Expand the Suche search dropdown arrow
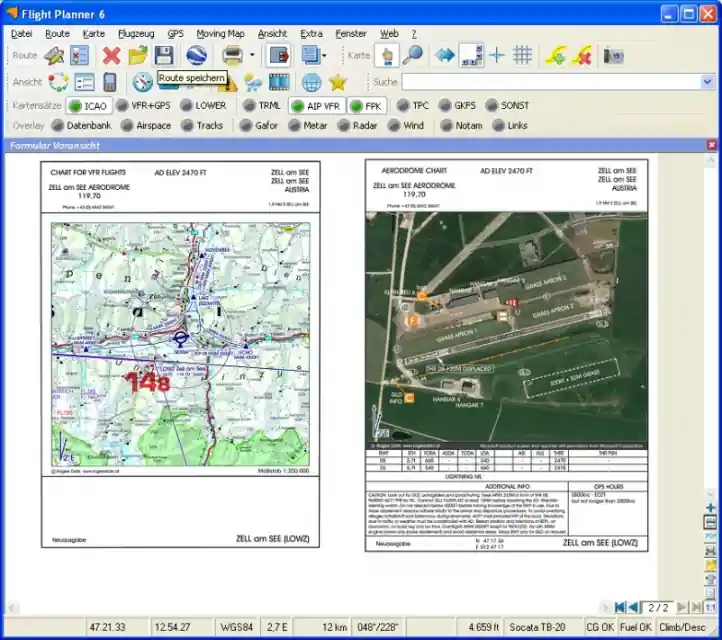Viewport: 722px width, 640px height. 707,82
